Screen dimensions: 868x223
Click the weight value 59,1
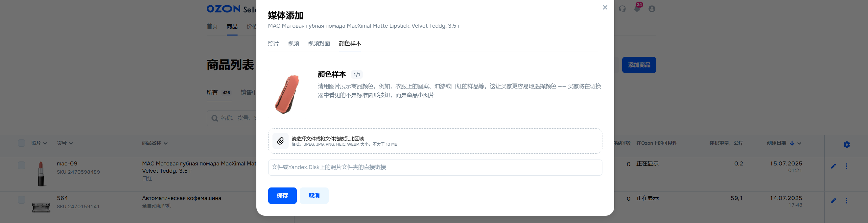[x=737, y=198]
